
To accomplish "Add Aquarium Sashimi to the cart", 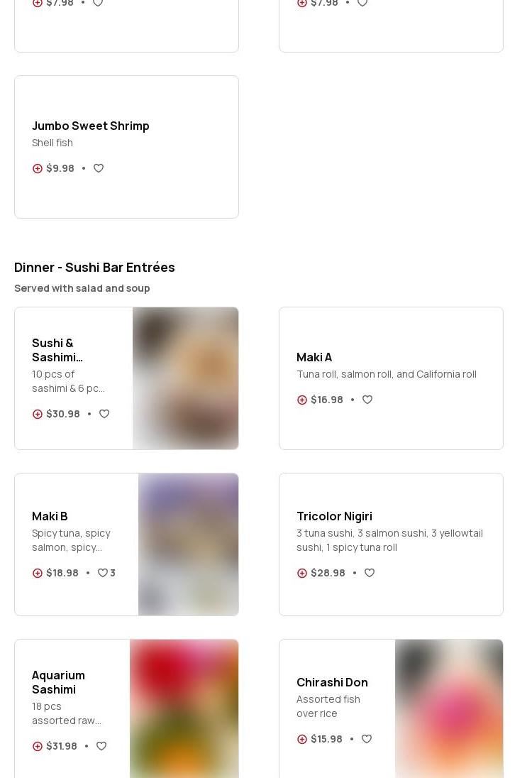I will tap(38, 746).
